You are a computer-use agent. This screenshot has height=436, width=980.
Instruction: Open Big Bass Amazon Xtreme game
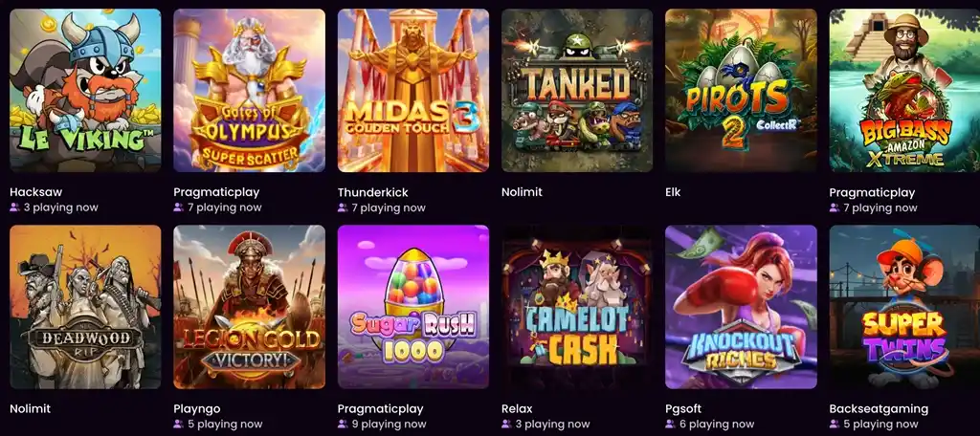pyautogui.click(x=905, y=91)
